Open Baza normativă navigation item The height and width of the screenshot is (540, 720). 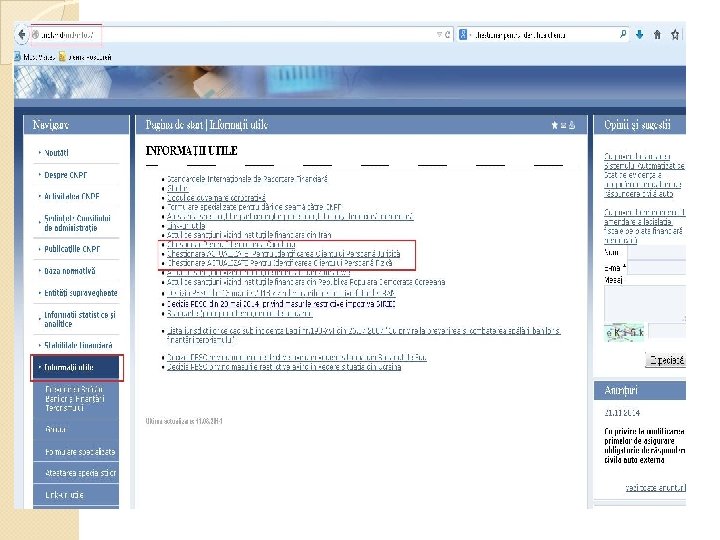pos(70,271)
